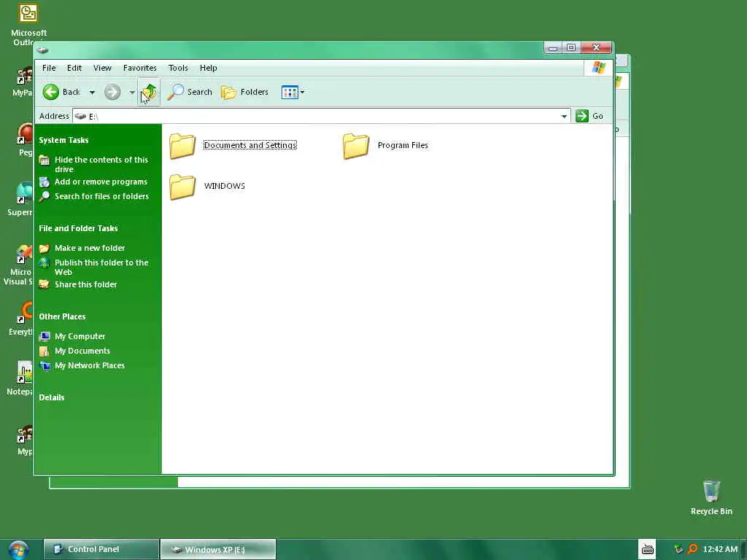Open the Tools menu
Viewport: 747px width, 560px height.
pos(178,68)
